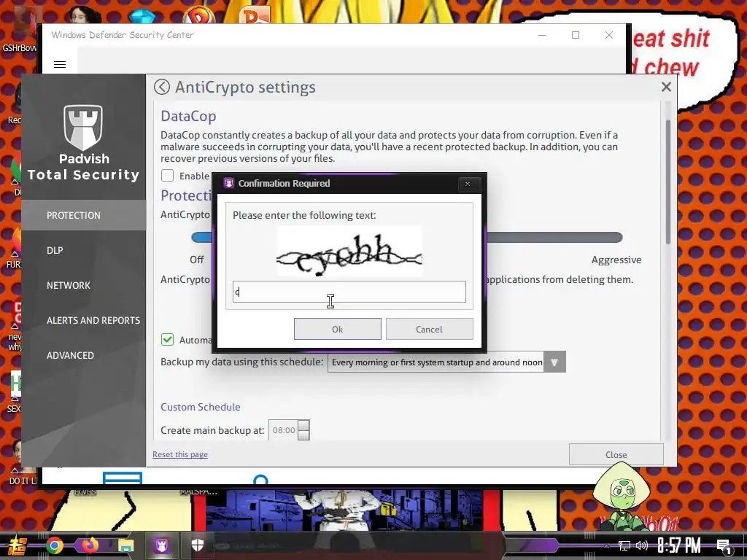Open the Windows Defender hamburger menu
Screen dimensions: 747x560
tap(60, 64)
